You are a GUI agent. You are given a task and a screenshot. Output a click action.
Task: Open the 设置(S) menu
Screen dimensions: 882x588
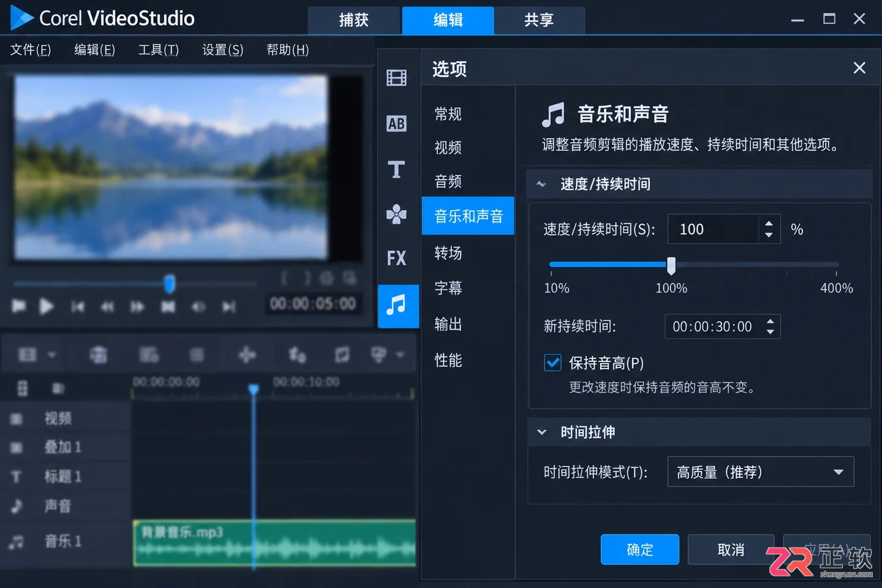pos(223,50)
